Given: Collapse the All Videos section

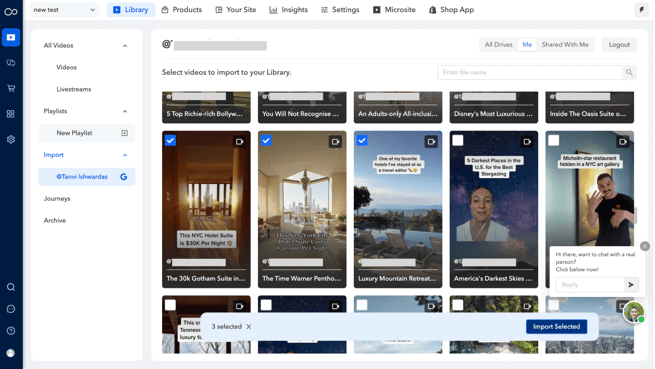Looking at the screenshot, I should [x=125, y=46].
